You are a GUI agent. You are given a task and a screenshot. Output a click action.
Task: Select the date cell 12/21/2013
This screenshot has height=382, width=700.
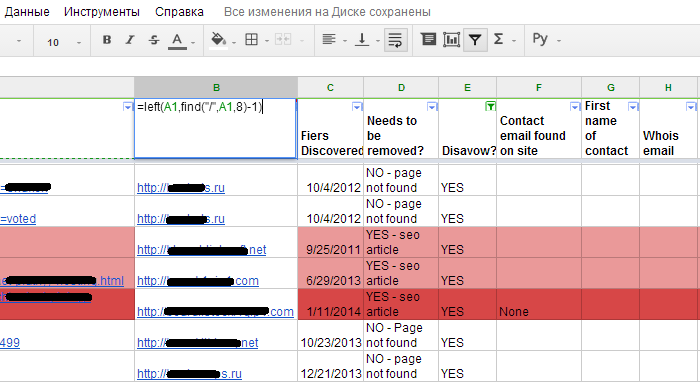click(x=330, y=366)
